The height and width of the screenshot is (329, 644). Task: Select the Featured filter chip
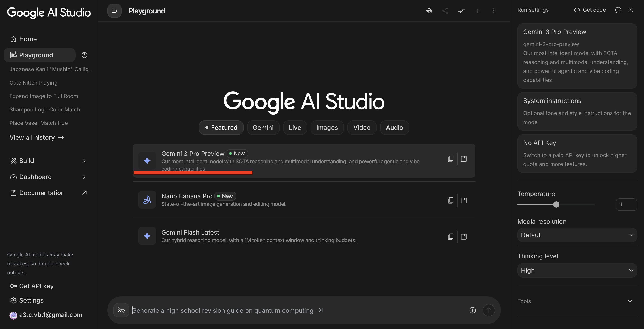tap(221, 128)
